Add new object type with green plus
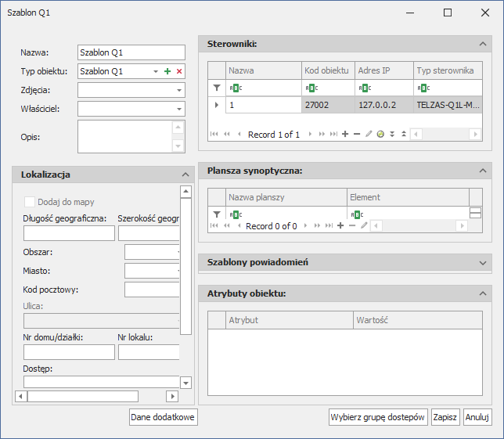 tap(167, 71)
